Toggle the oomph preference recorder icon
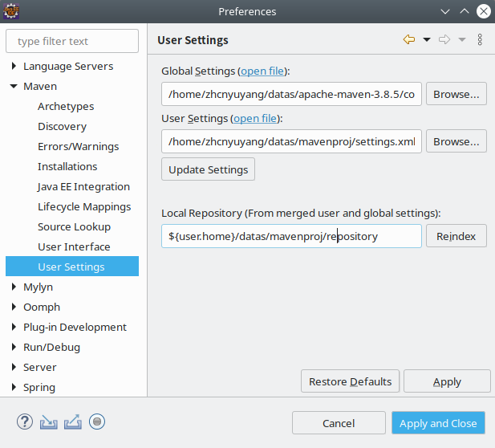This screenshot has height=448, width=495. point(97,422)
